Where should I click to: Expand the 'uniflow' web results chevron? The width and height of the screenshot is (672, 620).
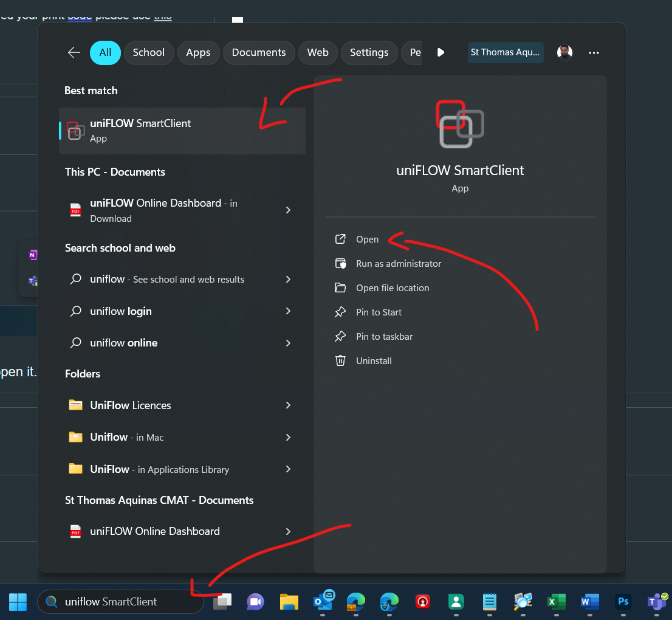click(x=288, y=279)
